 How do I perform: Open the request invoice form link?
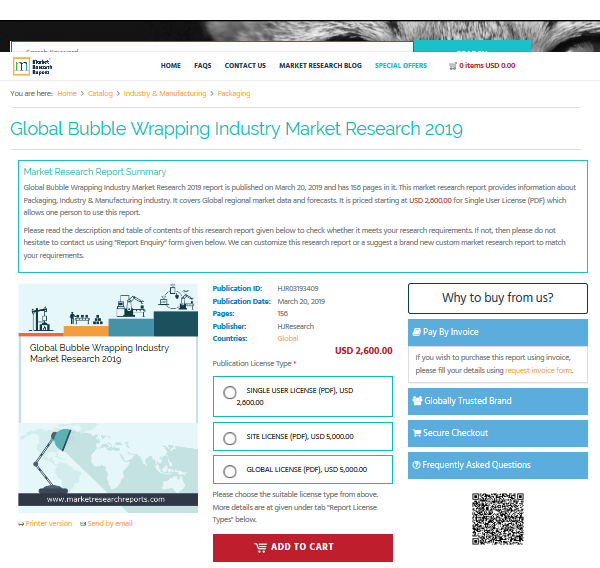(x=538, y=371)
